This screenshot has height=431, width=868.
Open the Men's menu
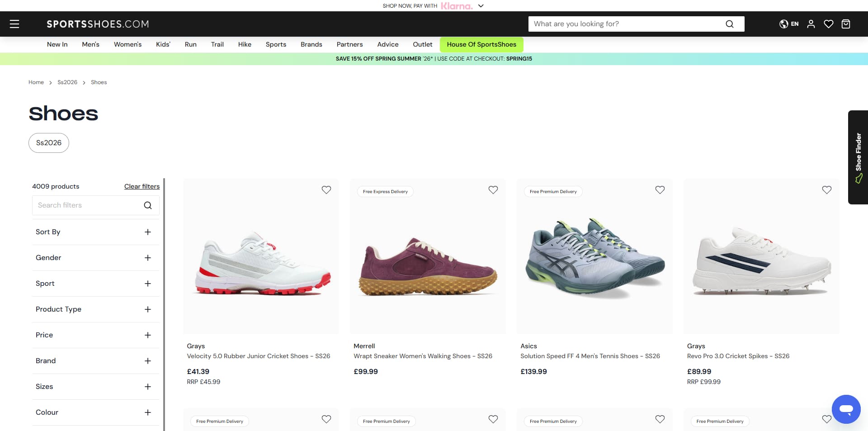click(x=90, y=44)
